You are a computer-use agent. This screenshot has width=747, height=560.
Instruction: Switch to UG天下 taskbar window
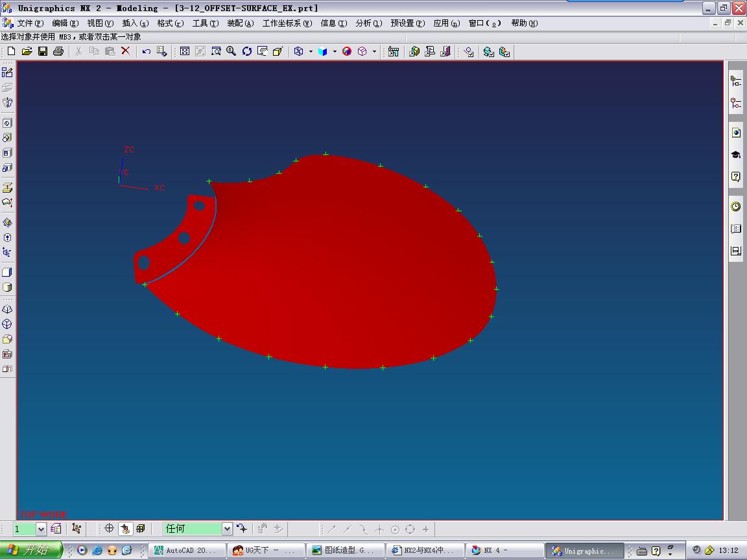pos(265,550)
